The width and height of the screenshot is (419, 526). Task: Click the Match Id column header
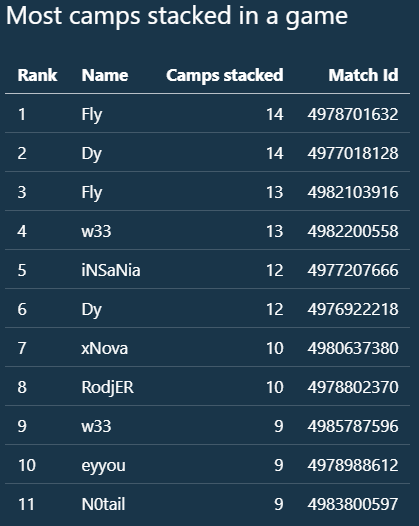click(363, 75)
